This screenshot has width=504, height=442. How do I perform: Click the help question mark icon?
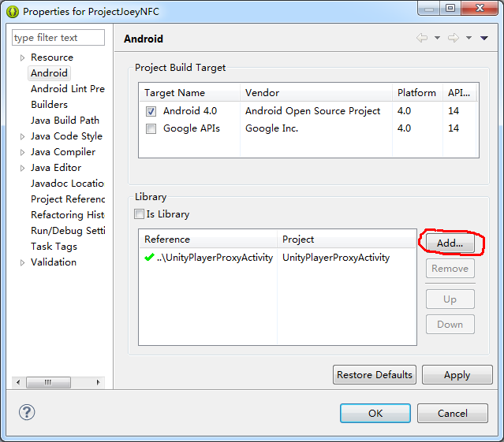pos(27,413)
